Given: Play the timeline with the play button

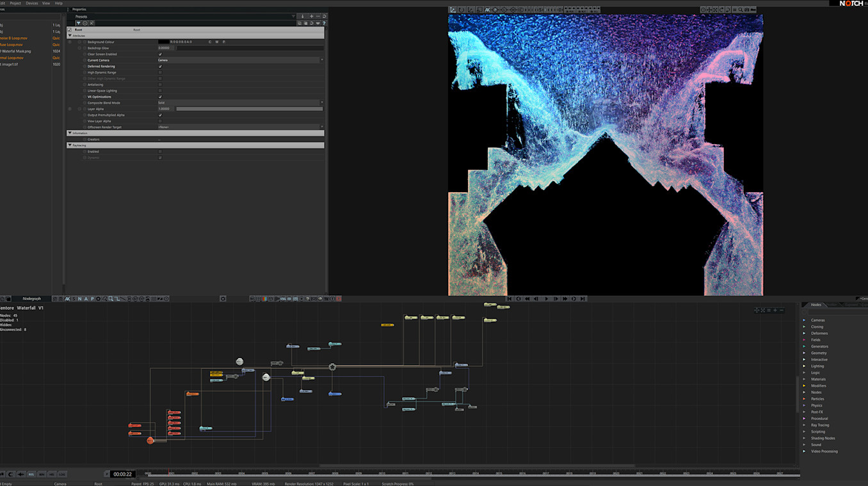Looking at the screenshot, I should pos(546,298).
